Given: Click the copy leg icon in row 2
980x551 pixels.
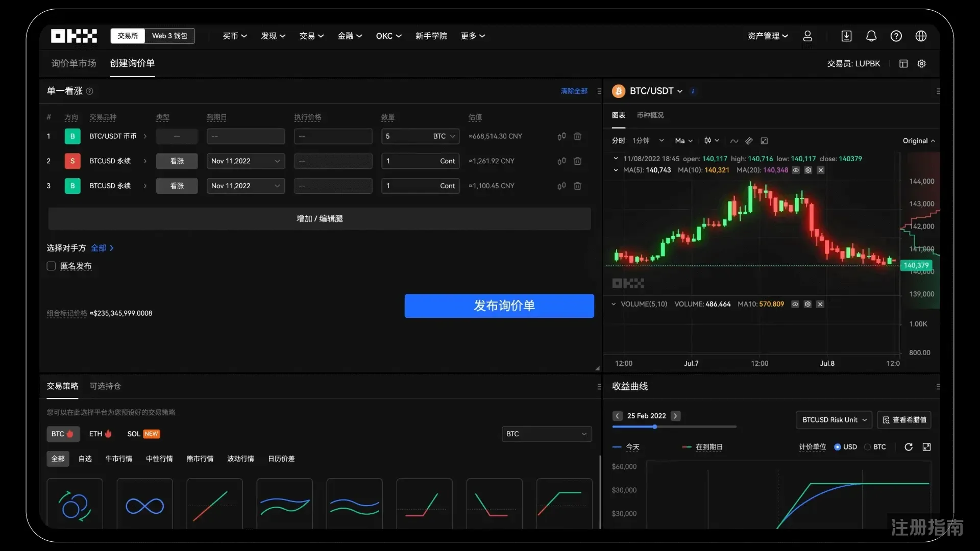Looking at the screenshot, I should click(x=561, y=161).
